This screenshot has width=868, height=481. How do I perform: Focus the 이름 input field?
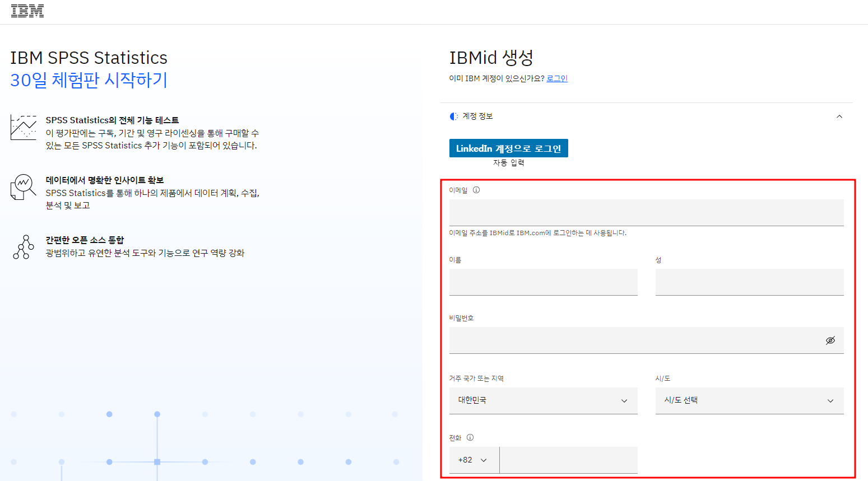pos(543,282)
